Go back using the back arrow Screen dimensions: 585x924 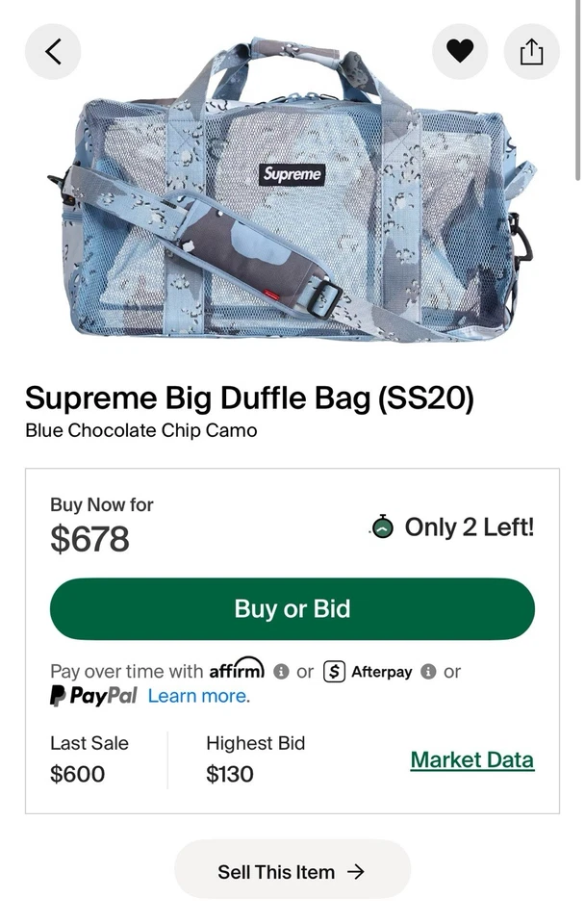click(53, 51)
